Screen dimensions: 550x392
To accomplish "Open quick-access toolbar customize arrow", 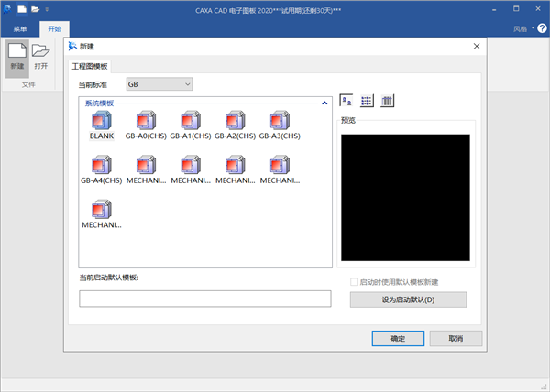I will click(47, 9).
